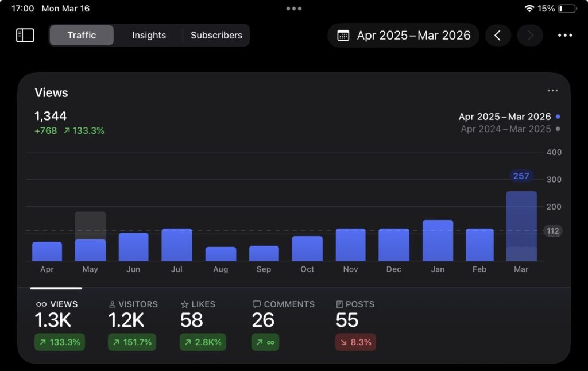Open Views card ellipsis menu

coord(552,91)
